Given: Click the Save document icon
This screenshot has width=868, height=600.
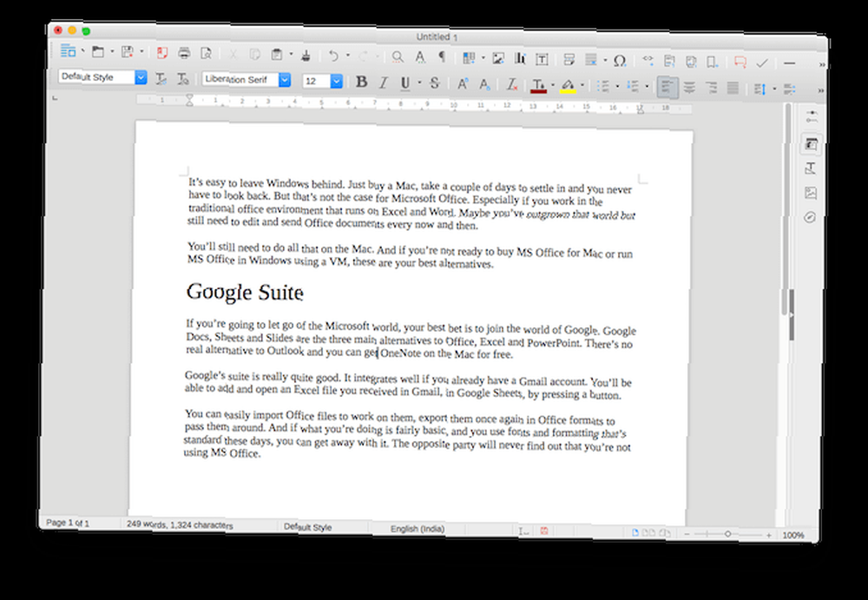Looking at the screenshot, I should (128, 52).
